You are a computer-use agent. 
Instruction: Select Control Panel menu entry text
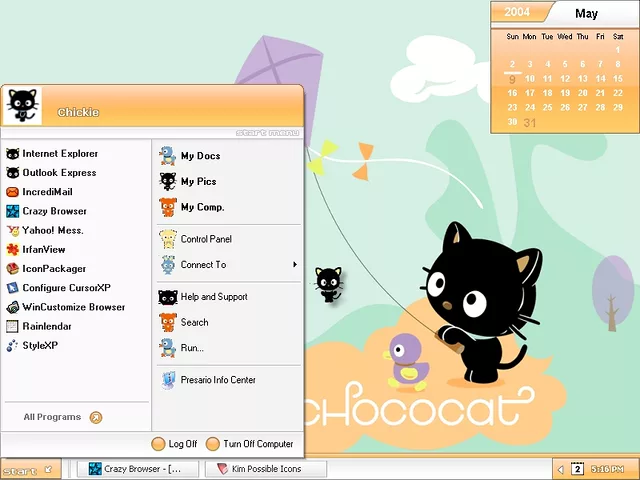pos(206,239)
